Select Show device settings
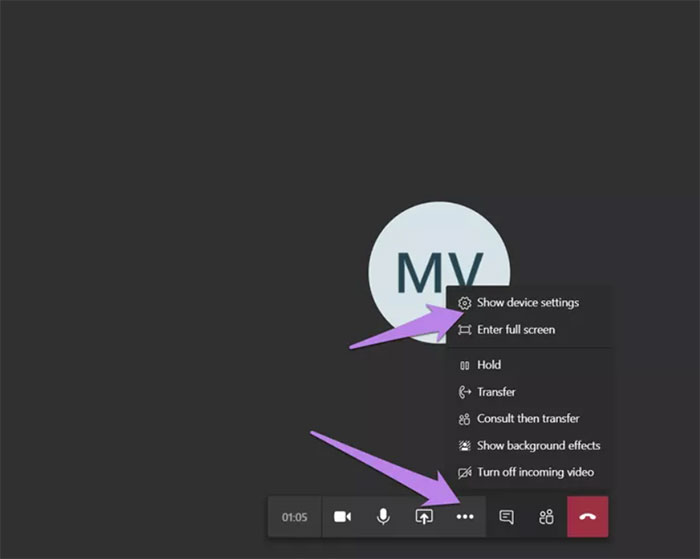The width and height of the screenshot is (700, 559). click(528, 303)
